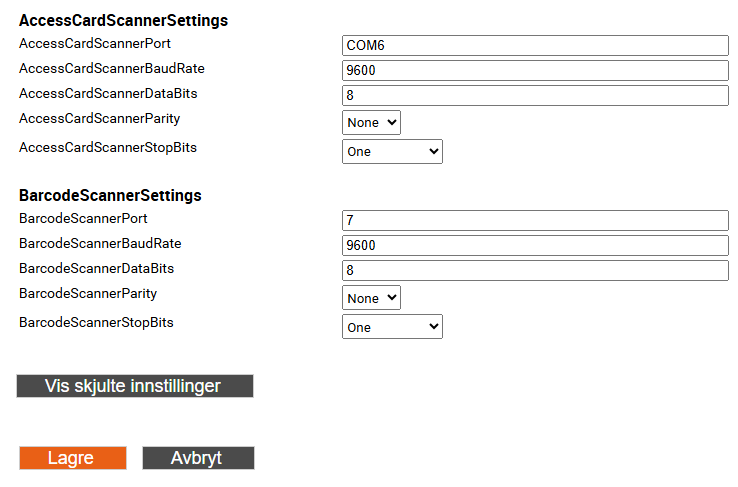
Task: Click the BarcodeScannerSettings heading
Action: tap(110, 196)
